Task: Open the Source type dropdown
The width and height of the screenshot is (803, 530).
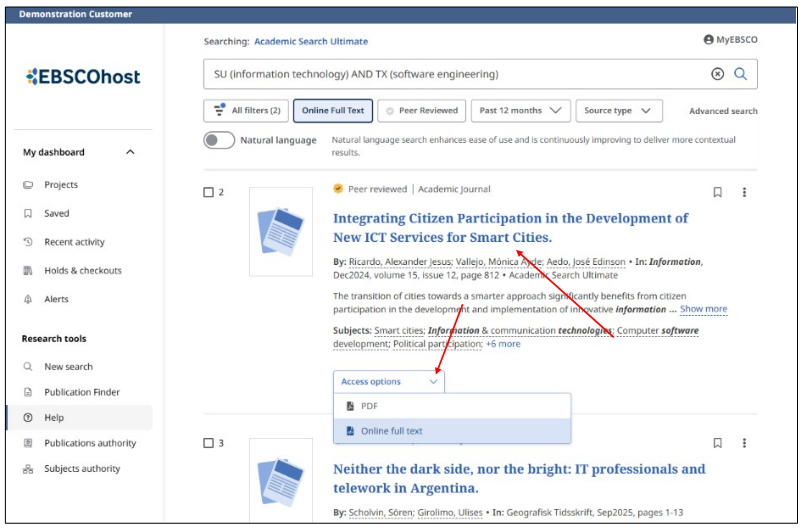Action: (x=619, y=111)
